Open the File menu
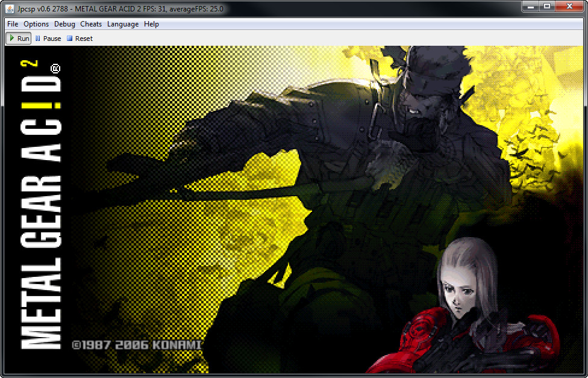The width and height of the screenshot is (588, 378). click(13, 24)
